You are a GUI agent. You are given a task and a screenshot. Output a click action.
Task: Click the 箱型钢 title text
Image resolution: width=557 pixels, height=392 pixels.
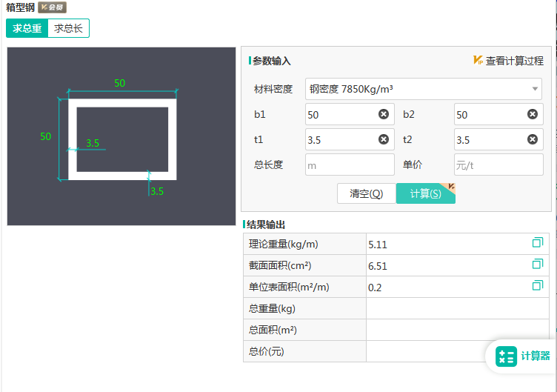pos(20,7)
